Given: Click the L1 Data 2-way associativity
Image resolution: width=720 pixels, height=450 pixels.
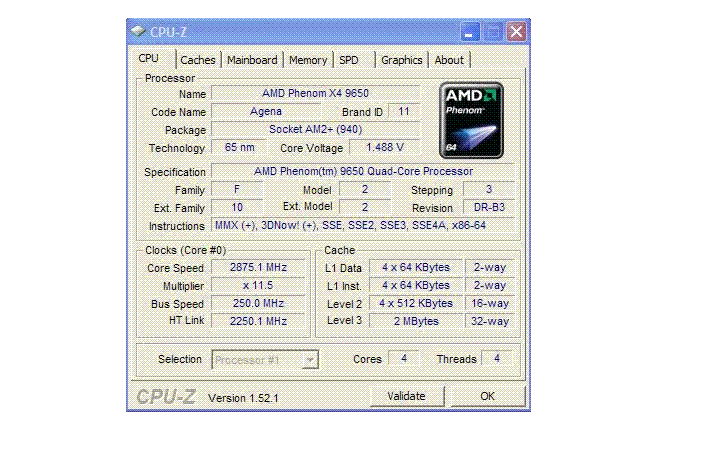Looking at the screenshot, I should (x=490, y=267).
